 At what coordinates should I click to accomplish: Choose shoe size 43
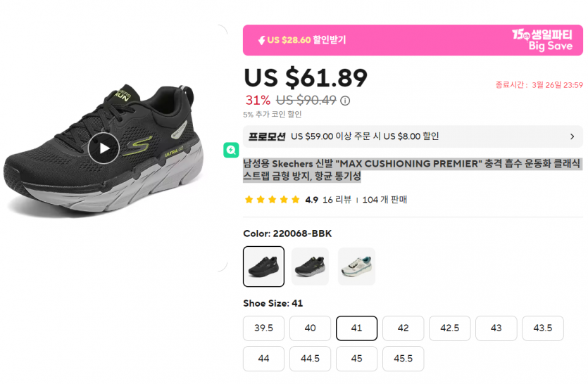click(496, 328)
